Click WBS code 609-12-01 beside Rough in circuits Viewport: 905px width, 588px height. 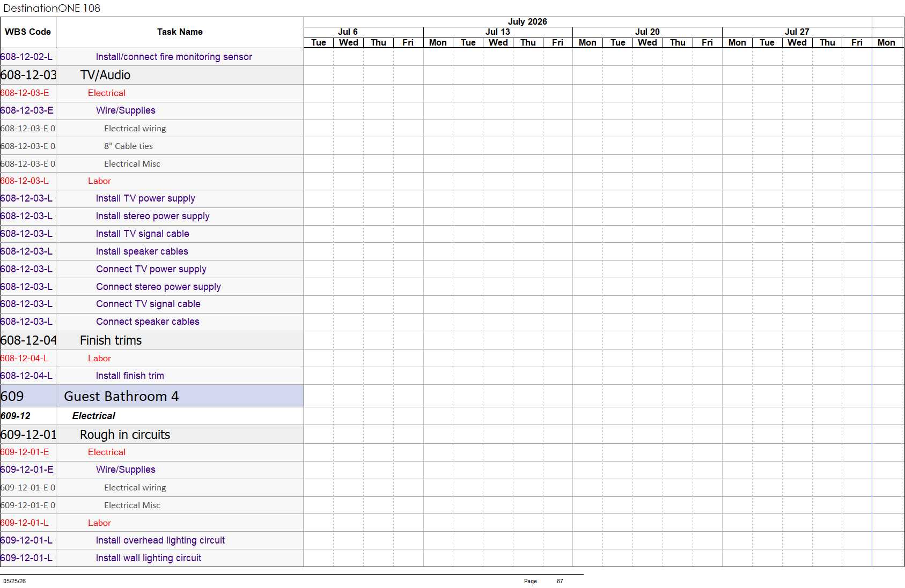coord(28,435)
